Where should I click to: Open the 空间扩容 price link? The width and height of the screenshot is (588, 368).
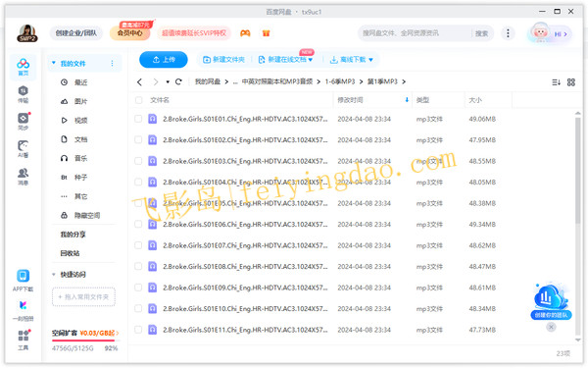click(85, 333)
